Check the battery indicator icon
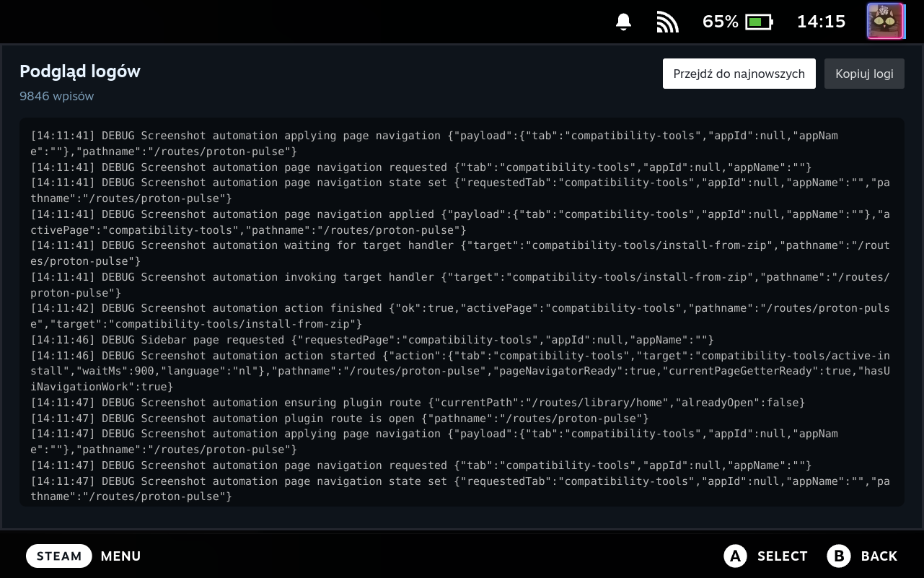This screenshot has width=924, height=578. (759, 22)
